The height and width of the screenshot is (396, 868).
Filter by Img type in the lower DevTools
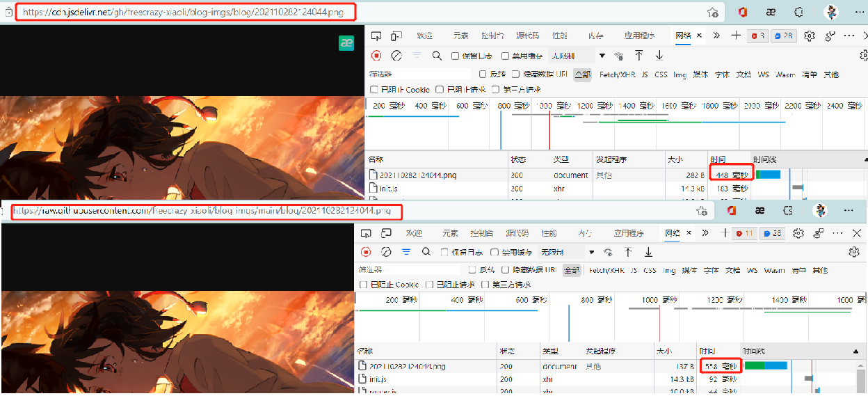point(669,270)
